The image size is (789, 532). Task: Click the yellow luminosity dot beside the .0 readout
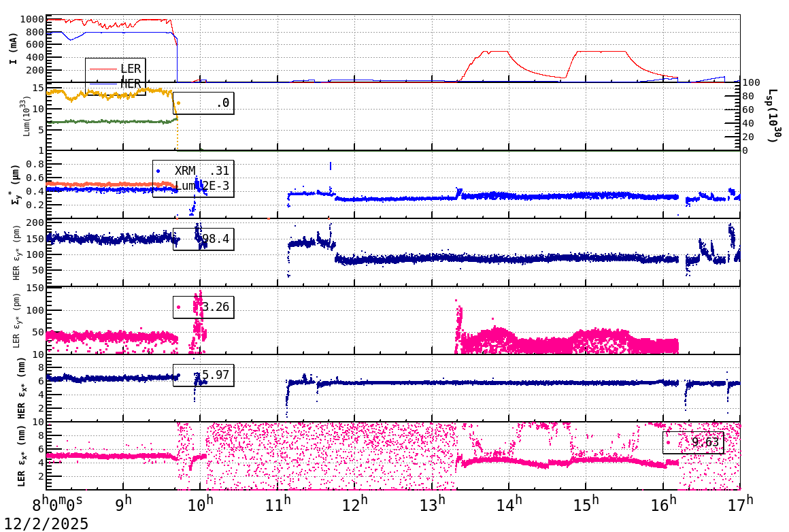(179, 103)
